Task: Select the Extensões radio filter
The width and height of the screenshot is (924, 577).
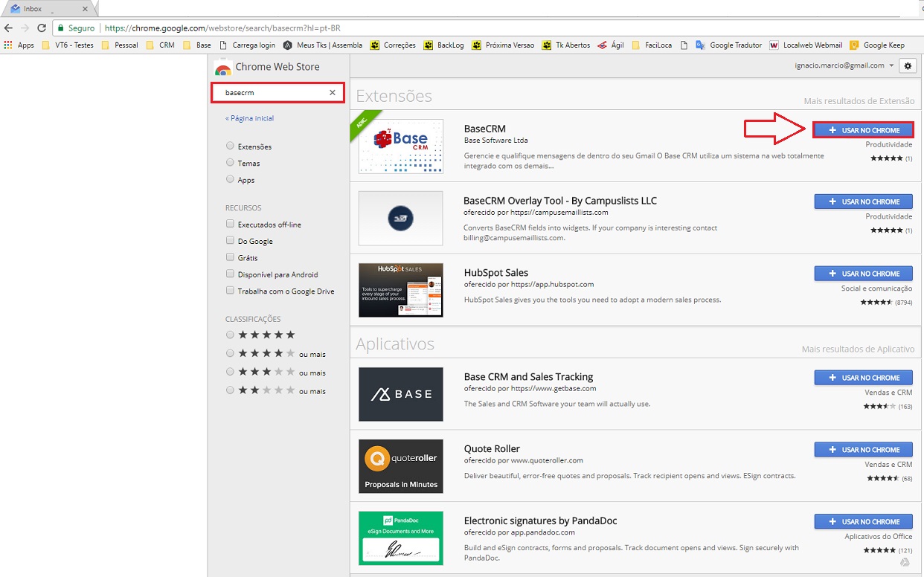Action: pyautogui.click(x=230, y=146)
